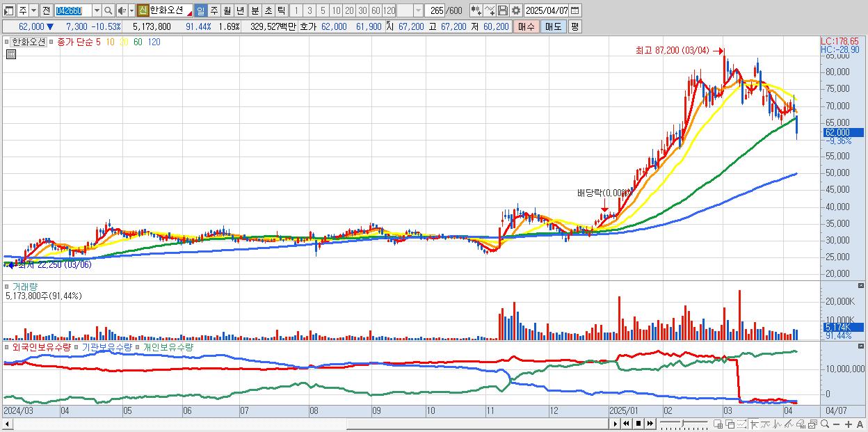868x432 pixels.
Task: Open the dropdown arrow next to speaker icon
Action: point(131,10)
